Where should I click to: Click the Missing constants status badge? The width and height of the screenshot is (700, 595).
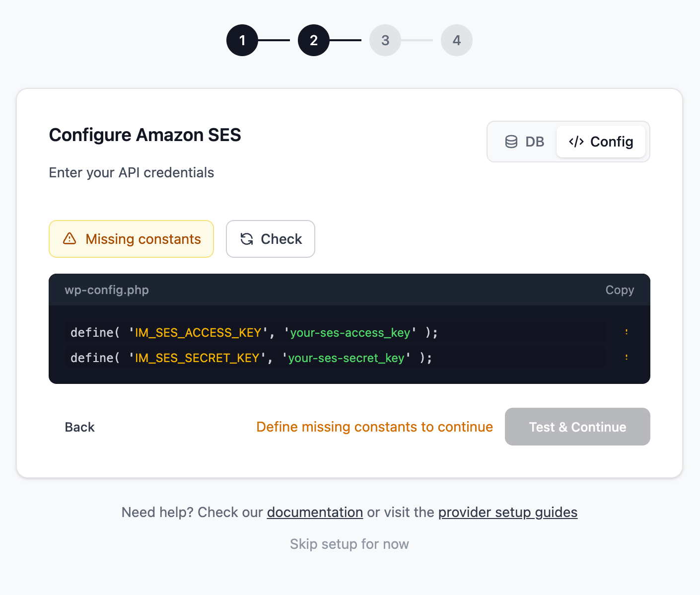point(131,239)
